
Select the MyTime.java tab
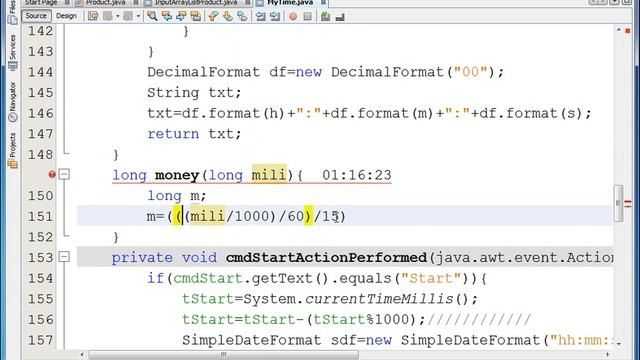(x=290, y=3)
